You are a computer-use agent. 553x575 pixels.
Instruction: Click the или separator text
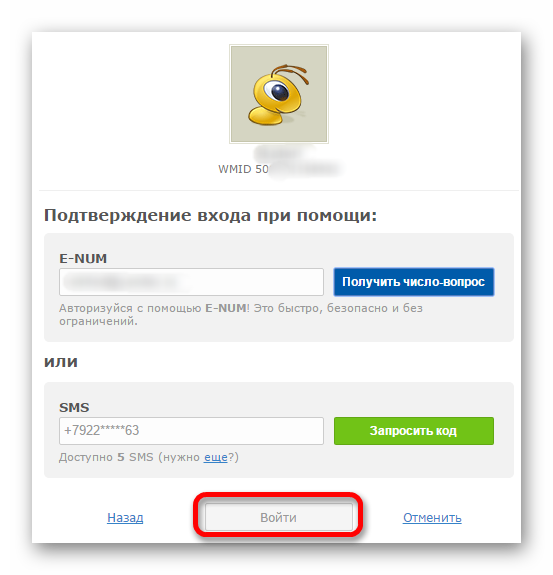coord(61,362)
